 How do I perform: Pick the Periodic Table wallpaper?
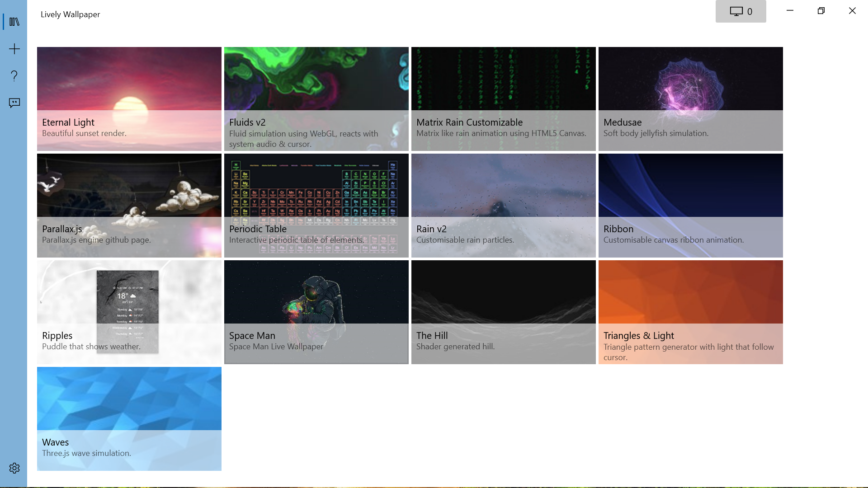316,205
